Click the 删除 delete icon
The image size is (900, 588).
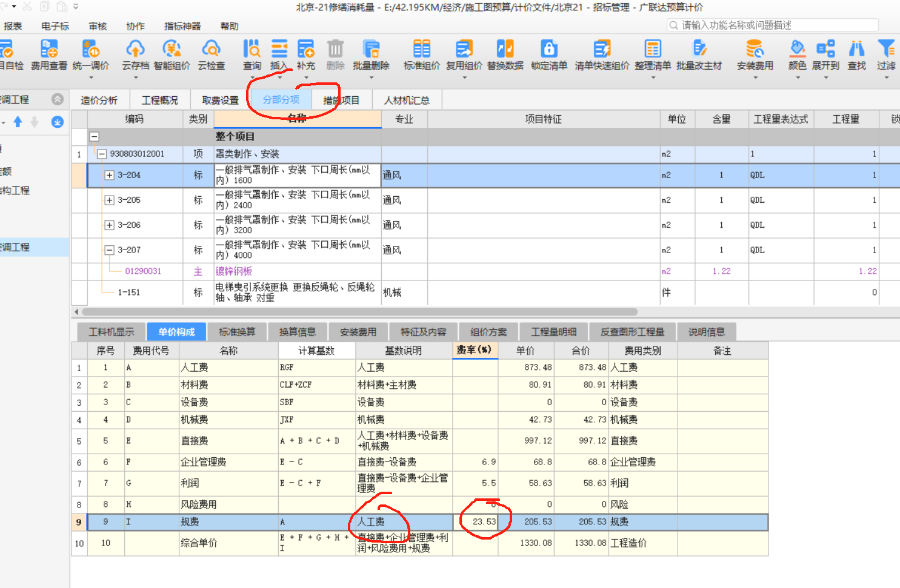point(335,55)
